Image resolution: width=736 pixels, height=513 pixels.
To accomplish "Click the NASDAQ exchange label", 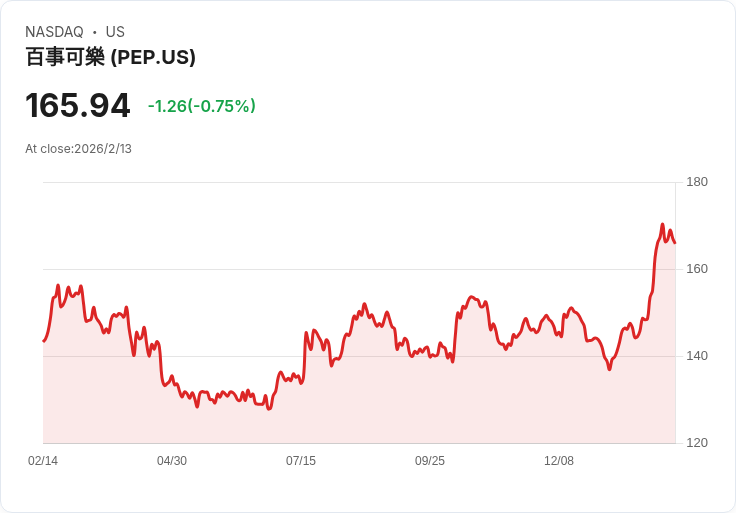I will pos(54,32).
